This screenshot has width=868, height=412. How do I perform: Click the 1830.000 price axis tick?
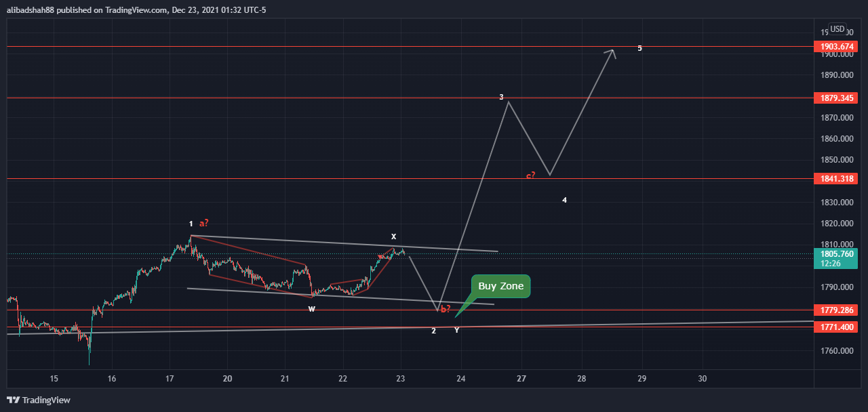tap(838, 203)
